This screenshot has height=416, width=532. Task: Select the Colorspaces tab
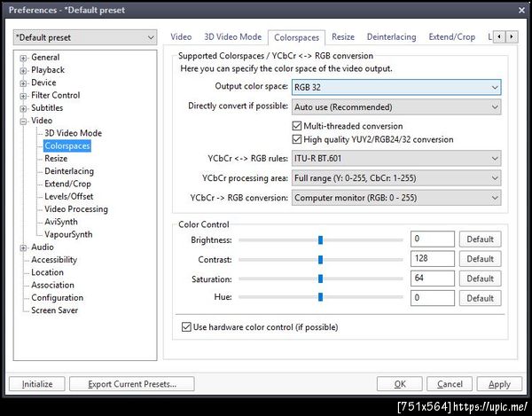click(296, 37)
